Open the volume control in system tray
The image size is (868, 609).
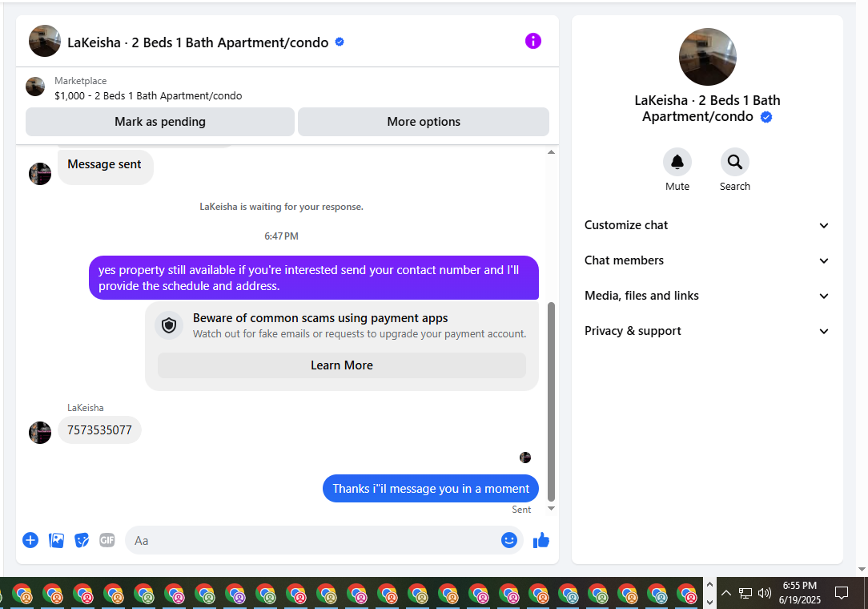point(765,593)
